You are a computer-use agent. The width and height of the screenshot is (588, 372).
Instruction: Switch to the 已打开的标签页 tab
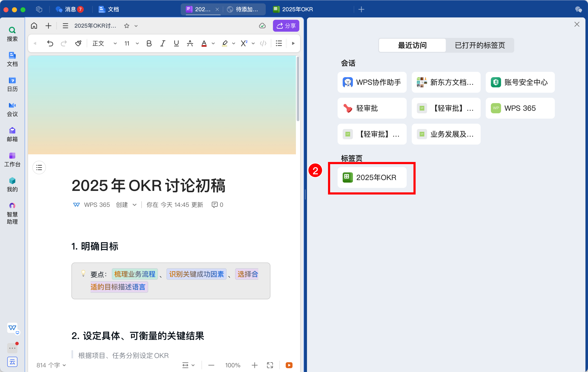(480, 45)
